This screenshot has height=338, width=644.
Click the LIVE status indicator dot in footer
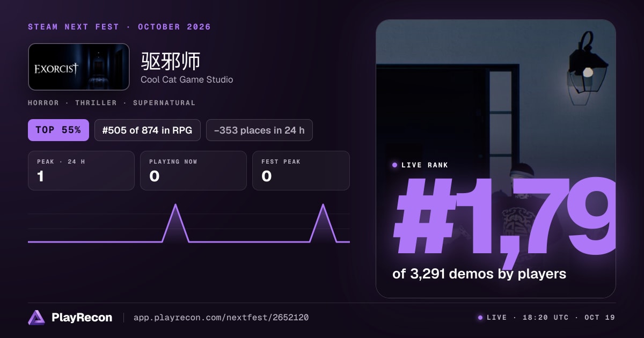tap(480, 318)
